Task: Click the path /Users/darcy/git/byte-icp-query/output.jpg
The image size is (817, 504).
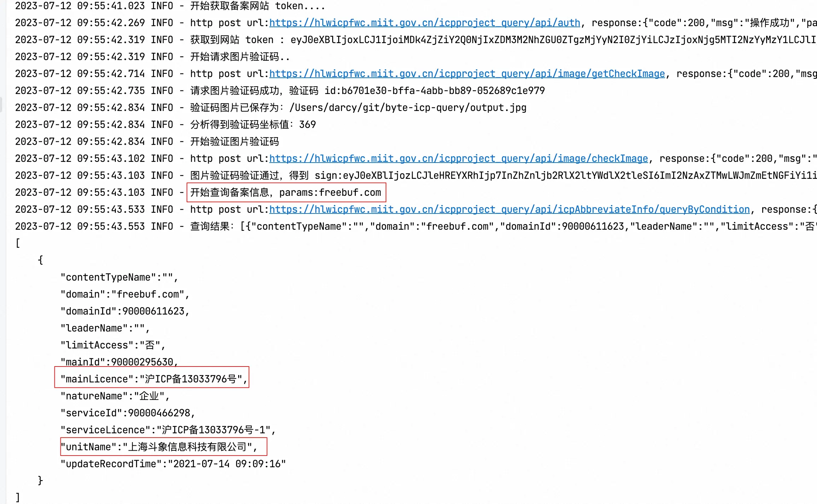Action: [408, 108]
